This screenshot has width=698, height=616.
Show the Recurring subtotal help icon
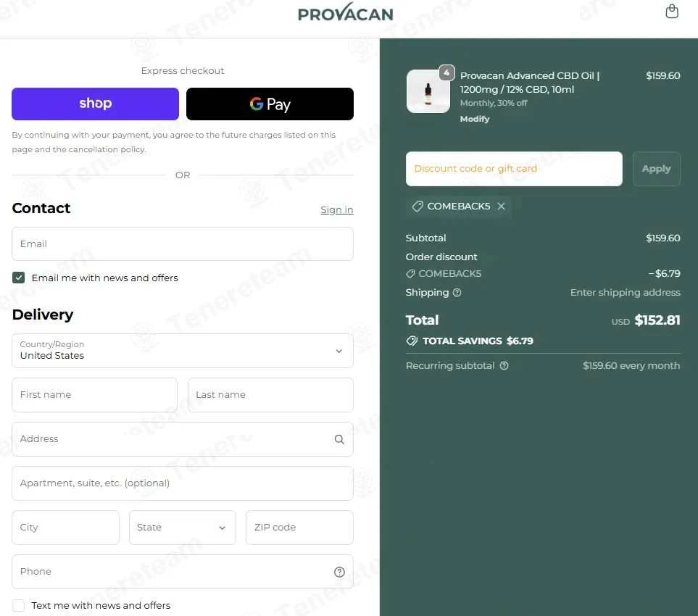504,366
